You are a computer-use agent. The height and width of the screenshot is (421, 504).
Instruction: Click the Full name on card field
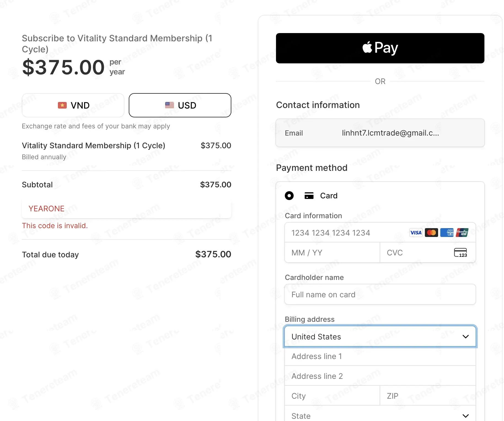[x=380, y=295]
